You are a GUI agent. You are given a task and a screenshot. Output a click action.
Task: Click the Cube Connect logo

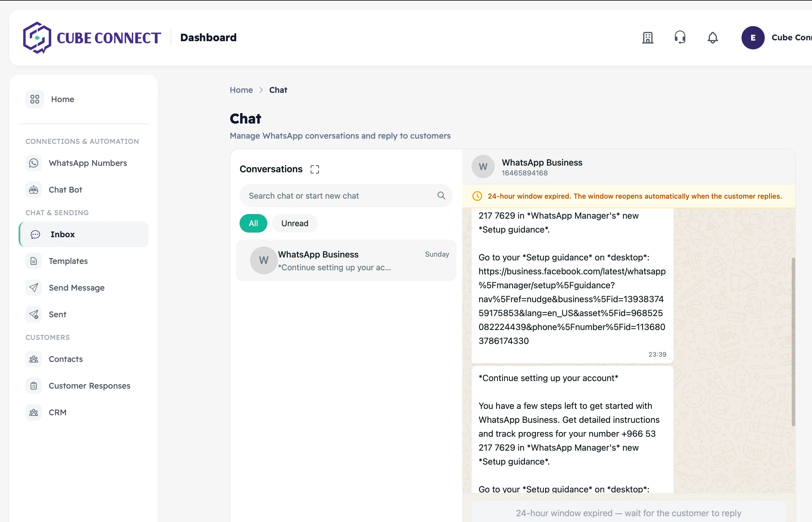click(x=92, y=38)
